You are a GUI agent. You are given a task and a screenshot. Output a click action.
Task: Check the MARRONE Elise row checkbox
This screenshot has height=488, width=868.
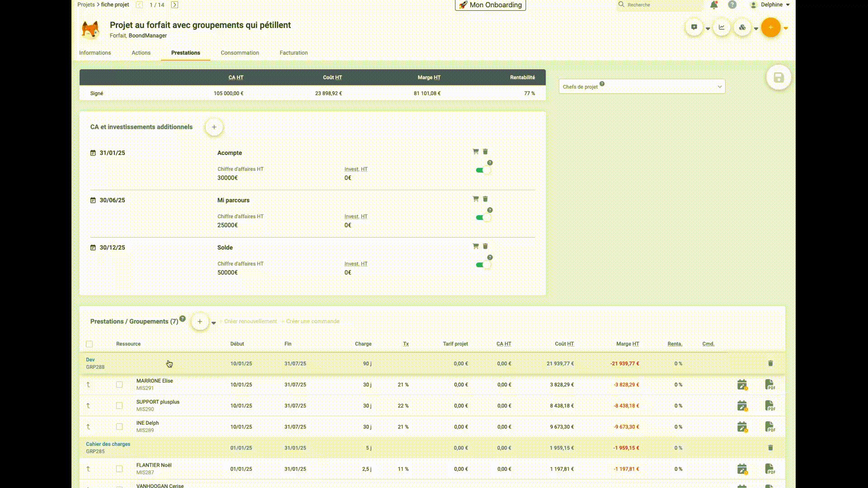[x=119, y=385]
